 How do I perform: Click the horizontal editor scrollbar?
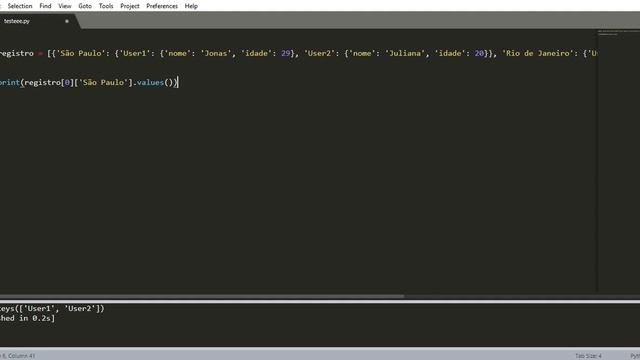pos(202,296)
